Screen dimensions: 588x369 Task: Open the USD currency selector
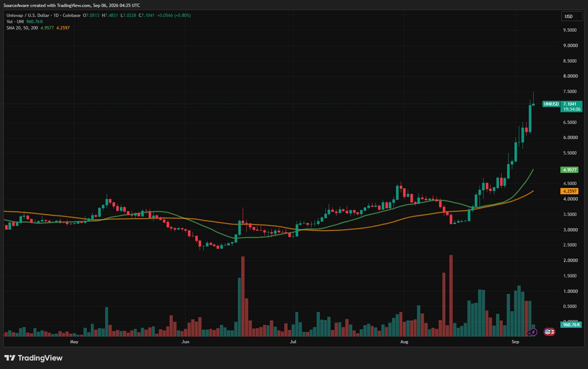[572, 16]
